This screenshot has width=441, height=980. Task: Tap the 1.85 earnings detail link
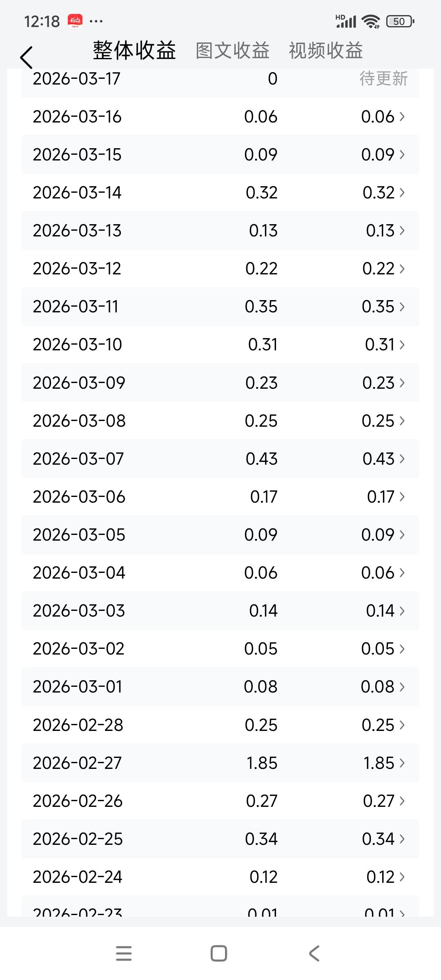click(x=379, y=763)
